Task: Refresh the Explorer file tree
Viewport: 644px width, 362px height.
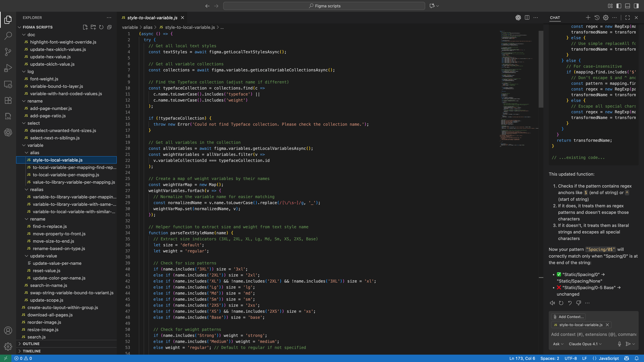Action: (x=101, y=27)
